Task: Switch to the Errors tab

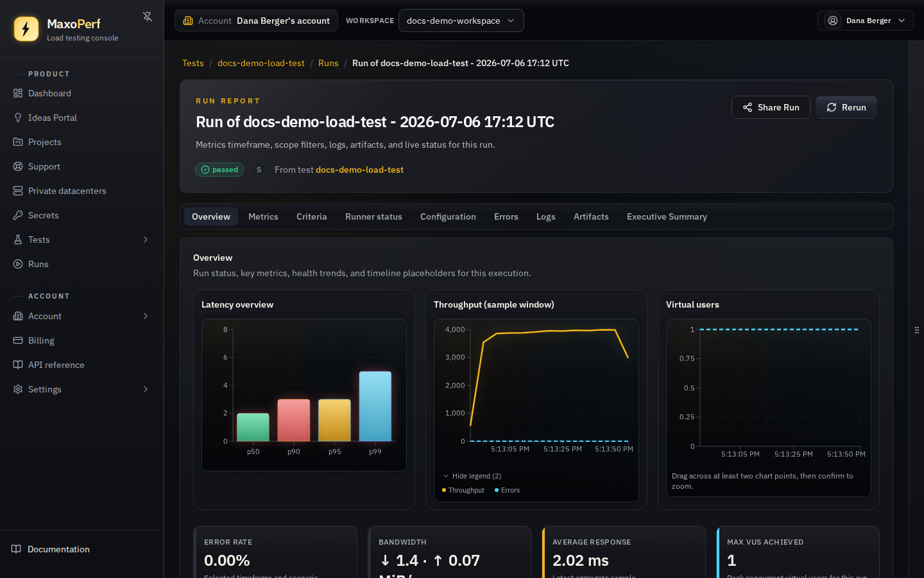Action: click(506, 216)
